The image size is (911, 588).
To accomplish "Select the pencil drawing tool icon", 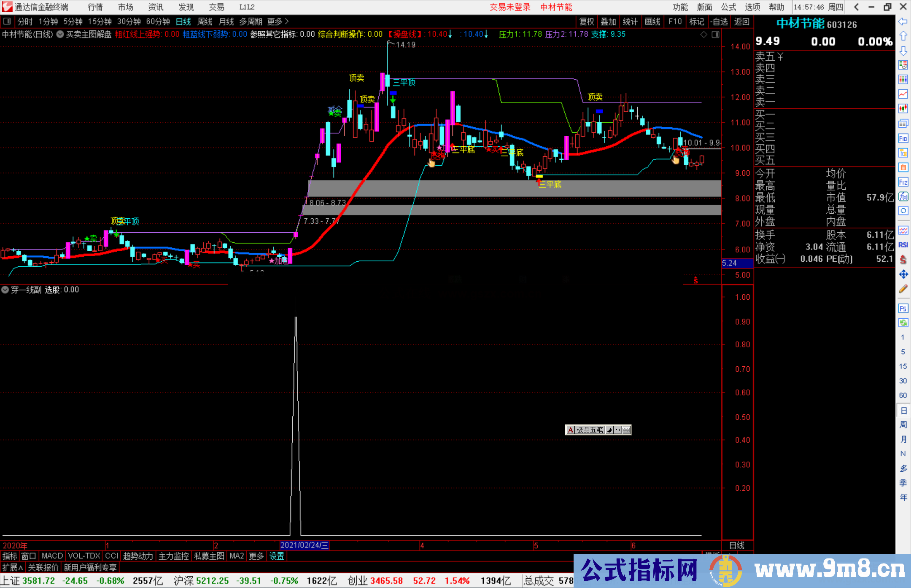I will pyautogui.click(x=903, y=289).
